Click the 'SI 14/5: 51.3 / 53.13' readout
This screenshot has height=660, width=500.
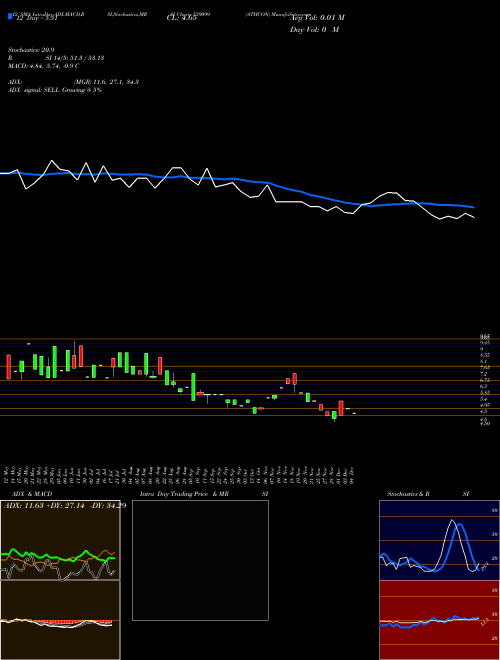click(x=75, y=58)
